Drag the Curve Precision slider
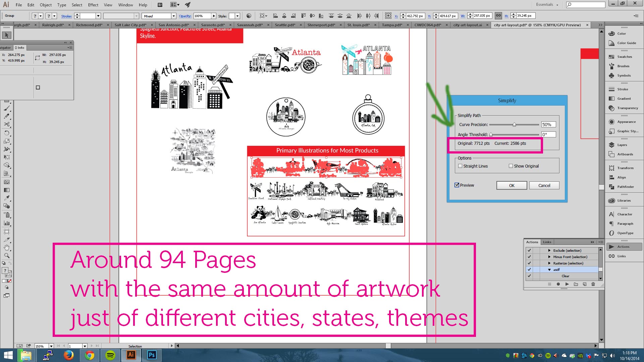 515,124
